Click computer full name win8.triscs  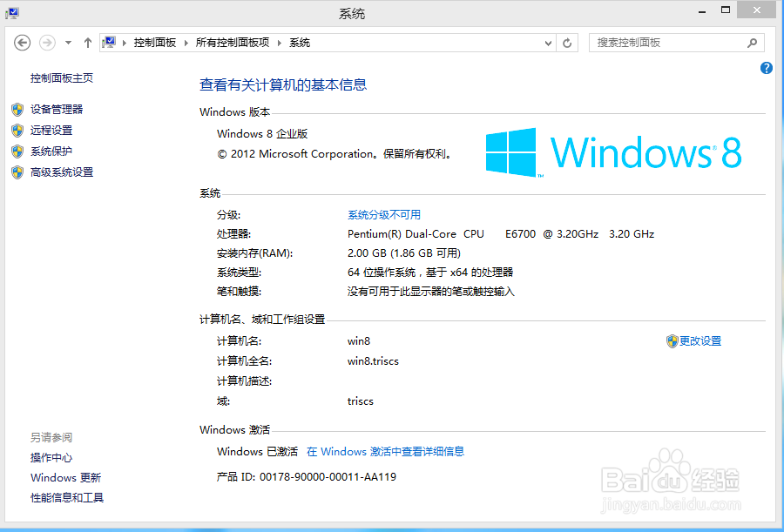click(x=373, y=361)
